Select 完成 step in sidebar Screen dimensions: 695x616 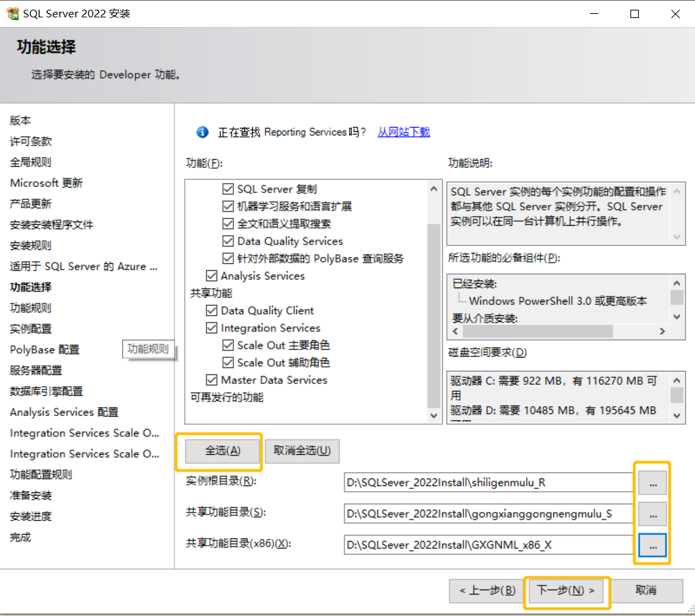(20, 538)
